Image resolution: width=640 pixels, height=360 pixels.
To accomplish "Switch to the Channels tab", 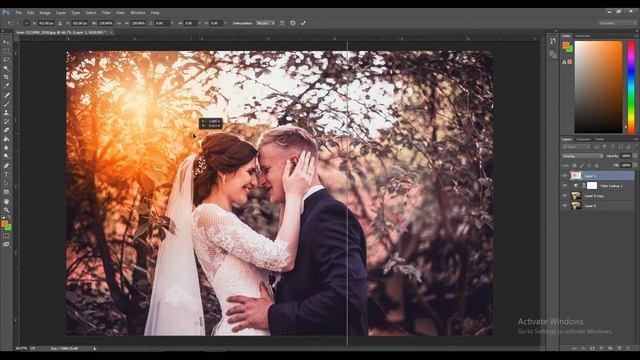I will (x=583, y=139).
